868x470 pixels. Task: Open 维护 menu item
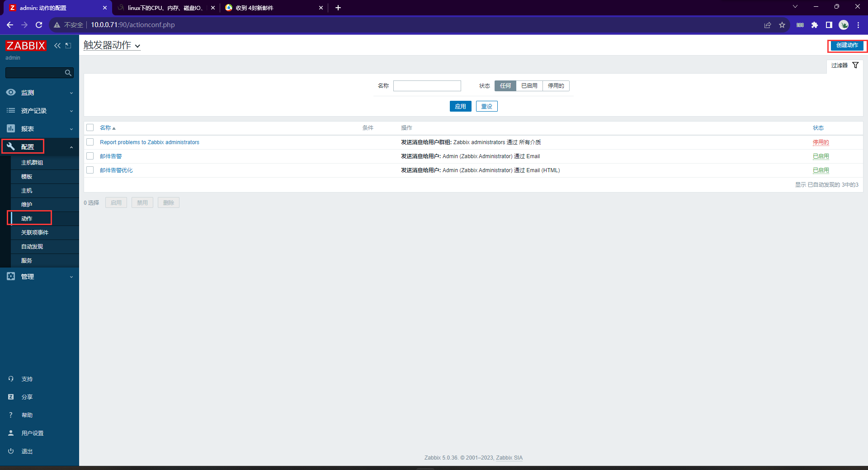point(27,204)
